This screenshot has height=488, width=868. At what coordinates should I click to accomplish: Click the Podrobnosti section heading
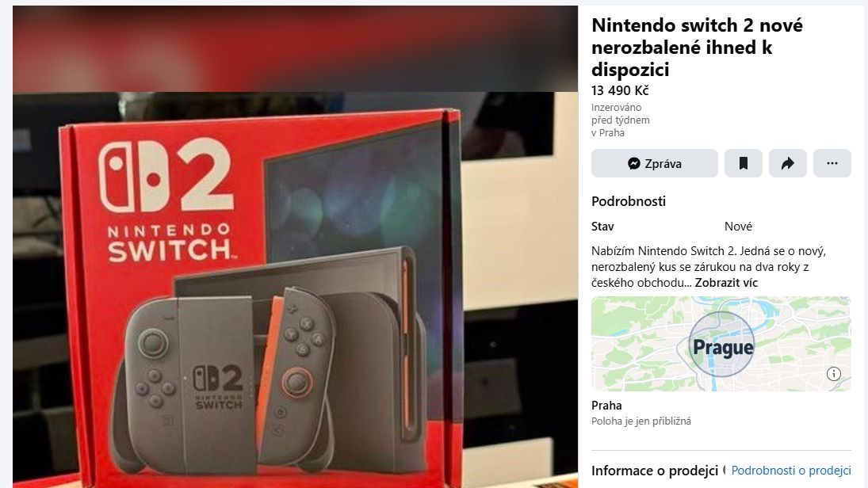[629, 201]
